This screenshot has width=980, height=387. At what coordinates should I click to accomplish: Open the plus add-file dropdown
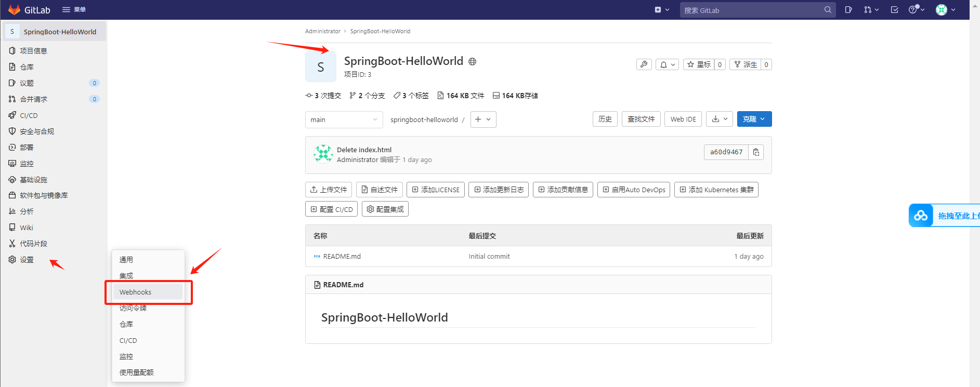coord(483,119)
